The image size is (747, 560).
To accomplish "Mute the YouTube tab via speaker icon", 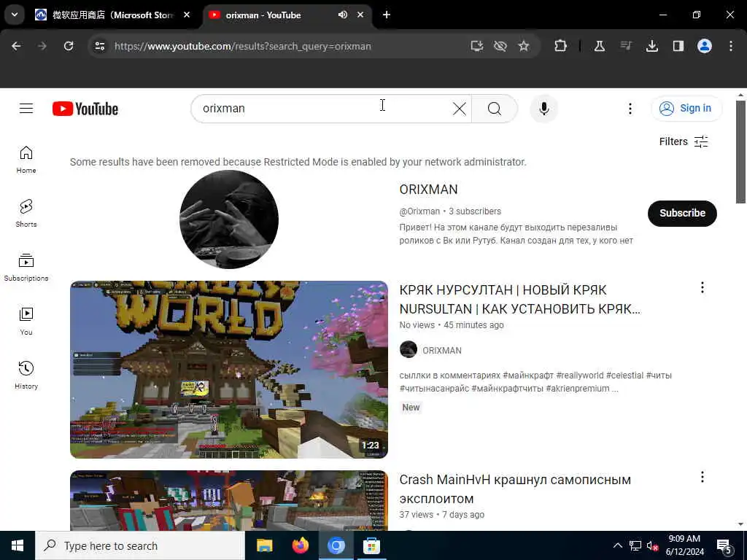I will [343, 15].
